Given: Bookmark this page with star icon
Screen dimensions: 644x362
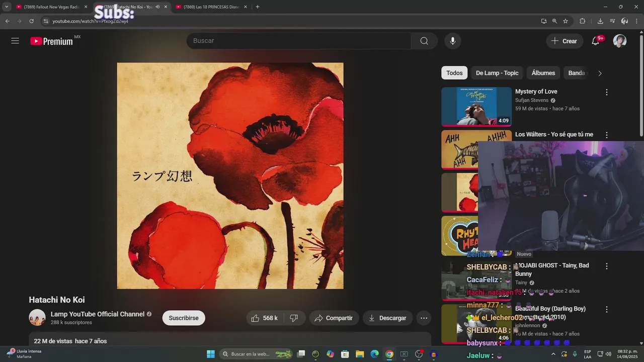Looking at the screenshot, I should click(566, 21).
